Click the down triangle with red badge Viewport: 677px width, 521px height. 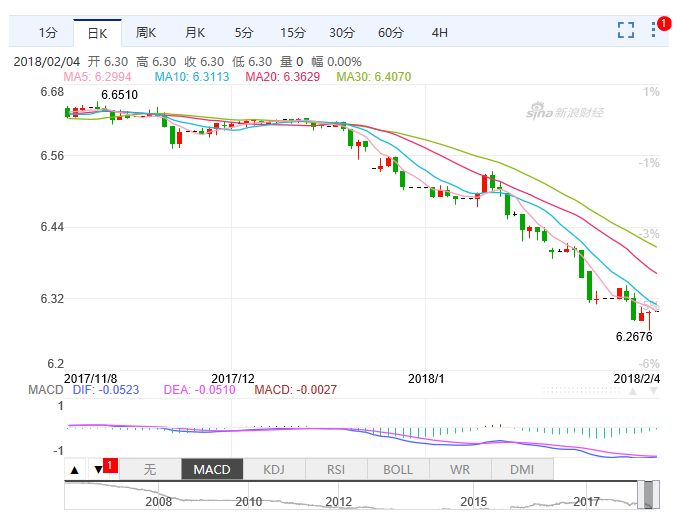point(99,469)
